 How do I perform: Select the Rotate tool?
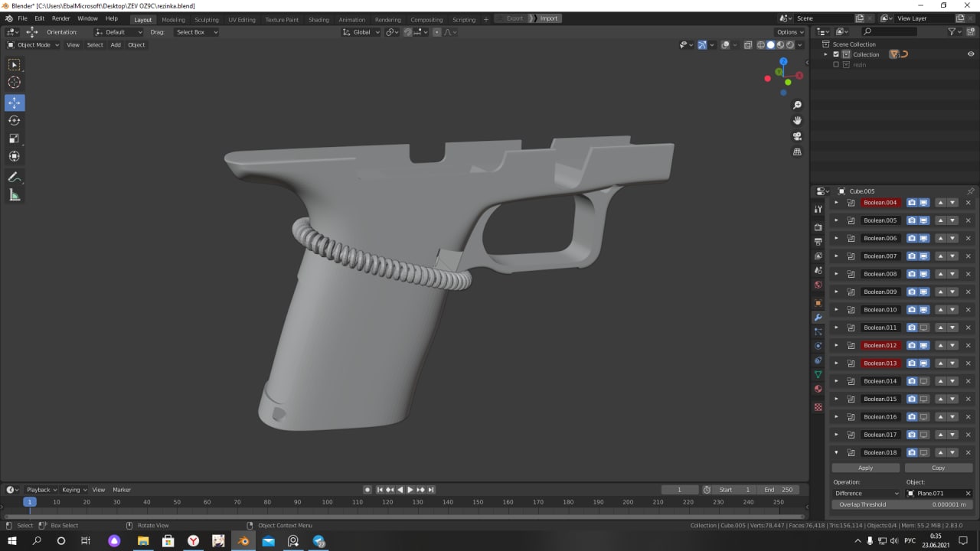click(15, 120)
